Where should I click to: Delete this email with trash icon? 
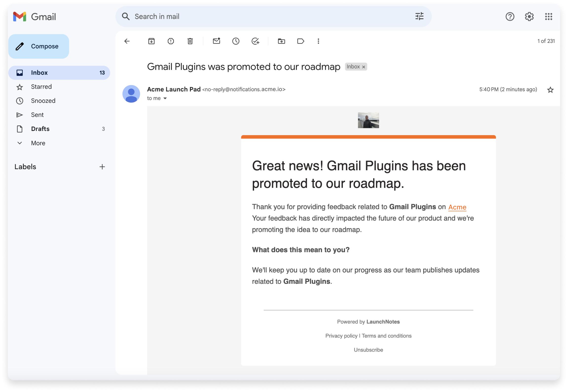click(x=190, y=41)
